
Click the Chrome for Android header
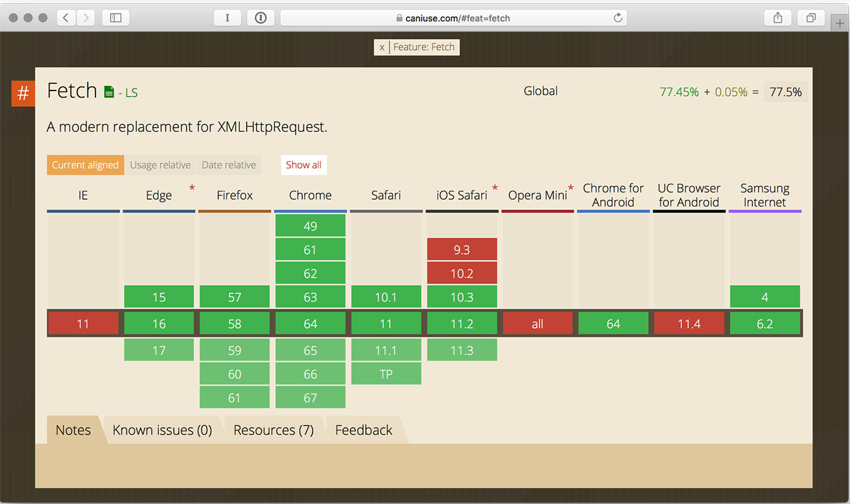[613, 195]
